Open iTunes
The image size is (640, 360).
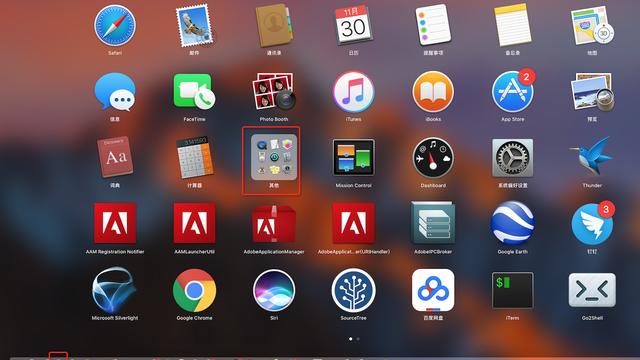click(353, 92)
